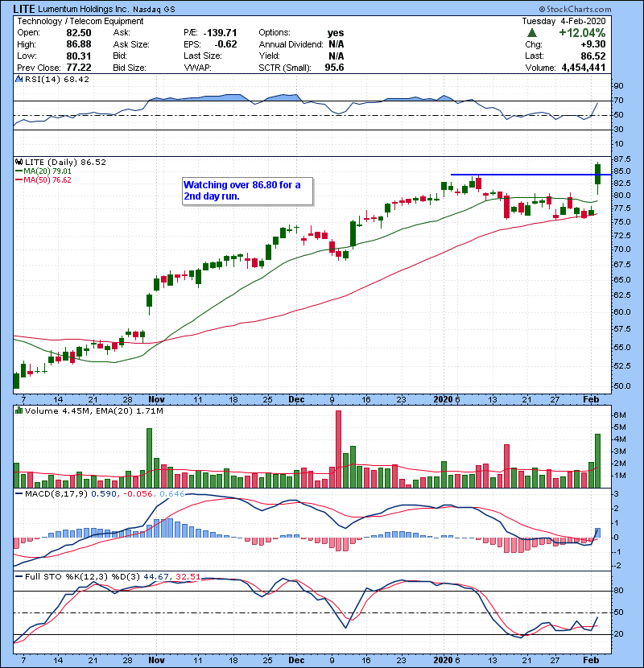Click the Technology / Telecom Equipment sector text
This screenshot has height=668, width=644.
[x=80, y=21]
